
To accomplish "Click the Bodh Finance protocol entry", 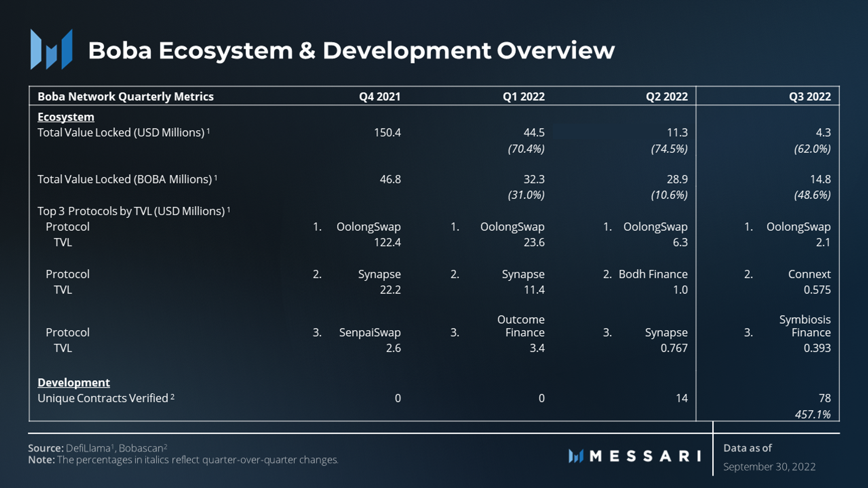I will 652,274.
